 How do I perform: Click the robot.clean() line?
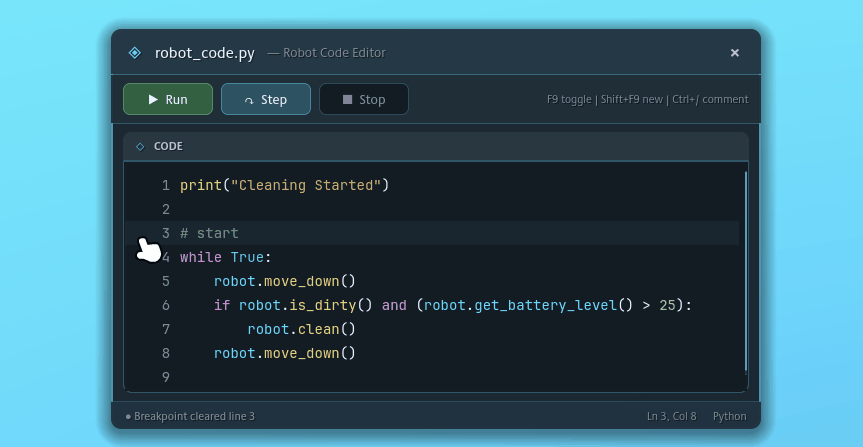click(x=302, y=329)
